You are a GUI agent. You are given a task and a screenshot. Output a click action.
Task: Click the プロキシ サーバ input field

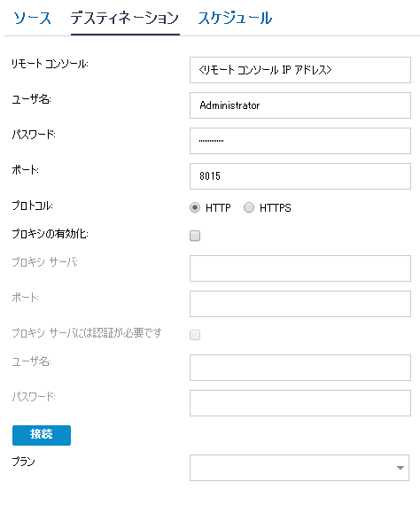(x=300, y=268)
